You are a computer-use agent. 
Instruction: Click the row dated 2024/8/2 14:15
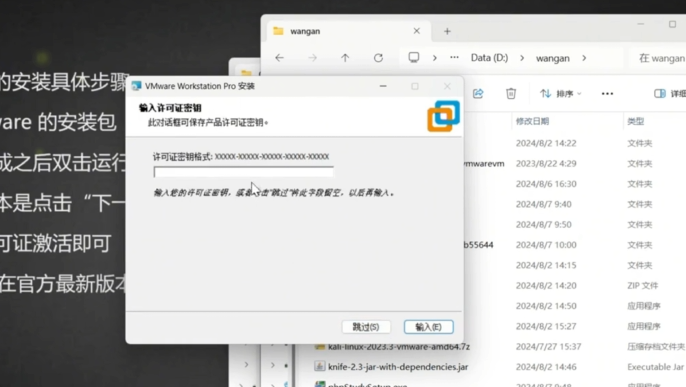pos(546,265)
